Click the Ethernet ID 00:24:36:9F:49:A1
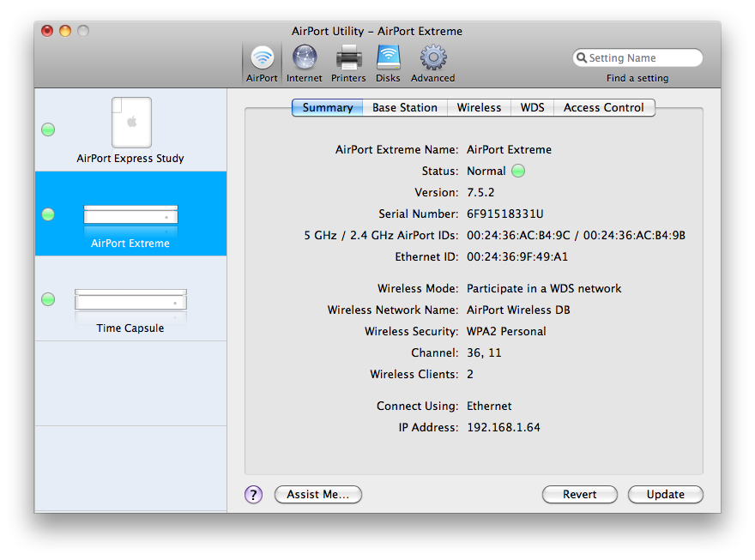 [x=517, y=256]
